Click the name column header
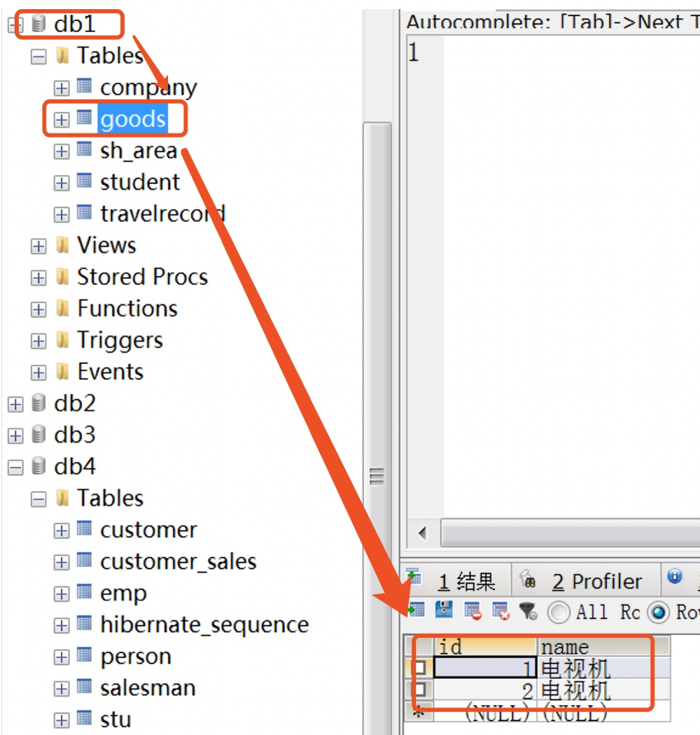The height and width of the screenshot is (735, 700). [603, 647]
